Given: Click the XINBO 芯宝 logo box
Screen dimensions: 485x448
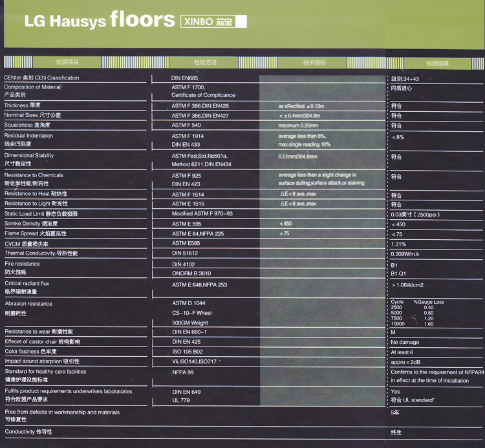Looking at the screenshot, I should [x=212, y=21].
